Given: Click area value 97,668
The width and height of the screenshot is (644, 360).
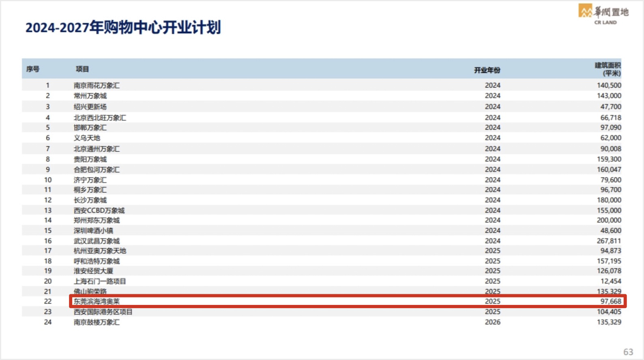Looking at the screenshot, I should [x=611, y=301].
